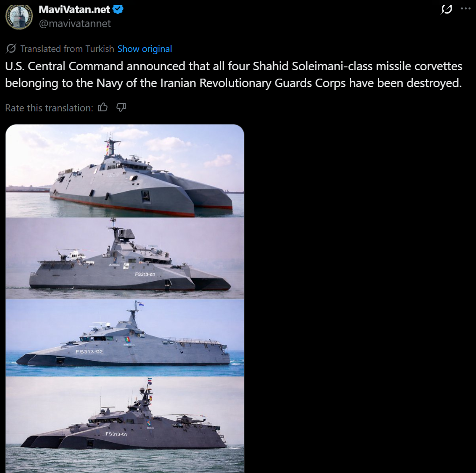Image resolution: width=476 pixels, height=473 pixels.
Task: Click the Translated from Turkish label
Action: pyautogui.click(x=67, y=49)
